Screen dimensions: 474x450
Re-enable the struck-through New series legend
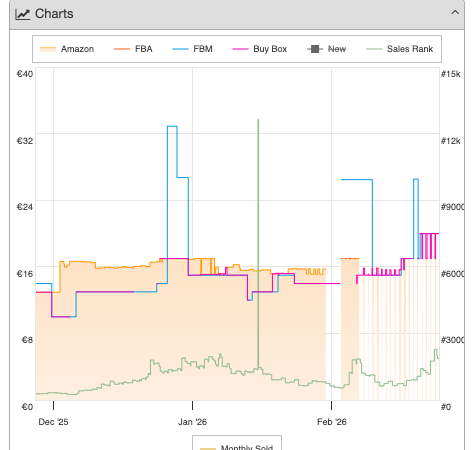coord(326,49)
